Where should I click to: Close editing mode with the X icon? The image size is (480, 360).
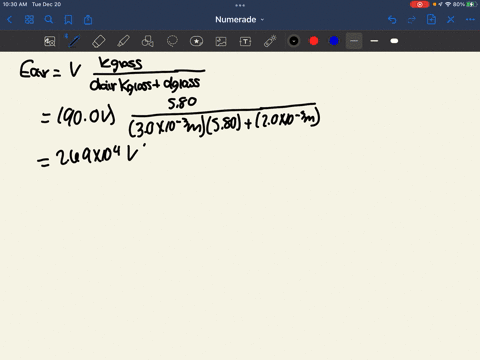coord(451,20)
